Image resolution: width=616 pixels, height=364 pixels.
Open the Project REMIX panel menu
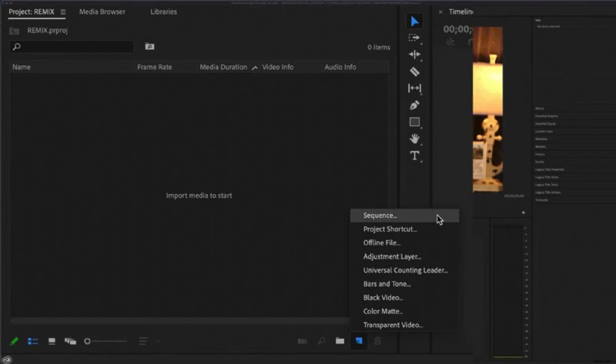[x=63, y=12]
